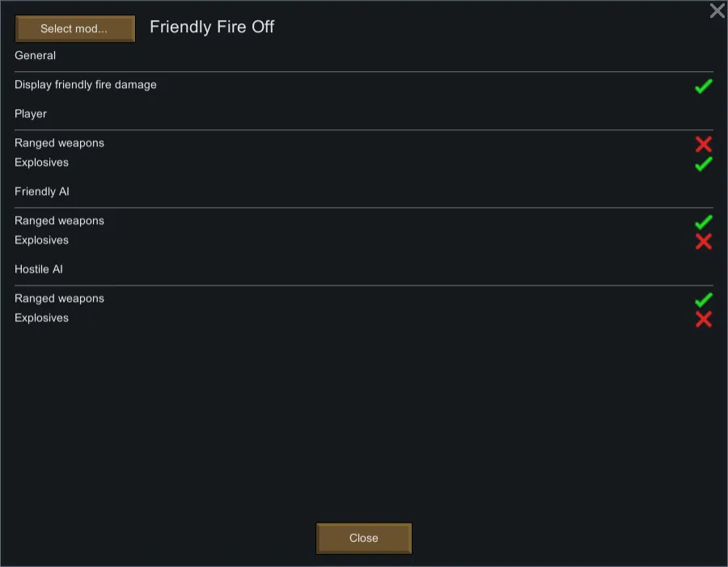Toggle the Display friendly fire damage checkmark
The width and height of the screenshot is (728, 567).
703,86
